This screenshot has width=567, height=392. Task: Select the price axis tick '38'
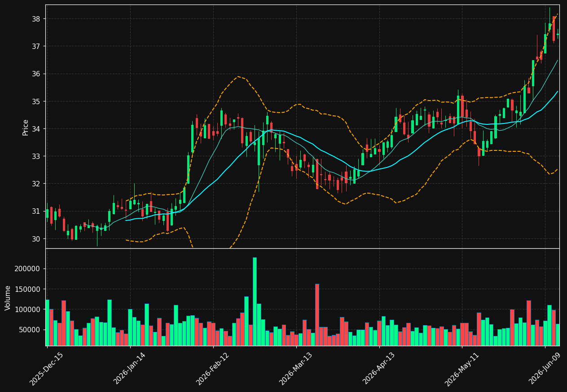(36, 19)
